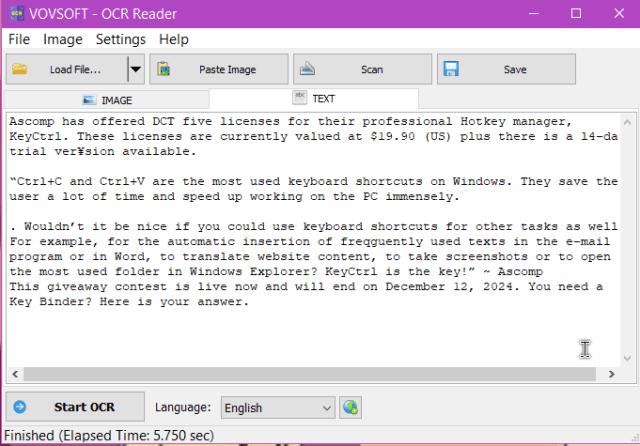
Task: Click the abc icon on TEXT tab
Action: (x=300, y=98)
